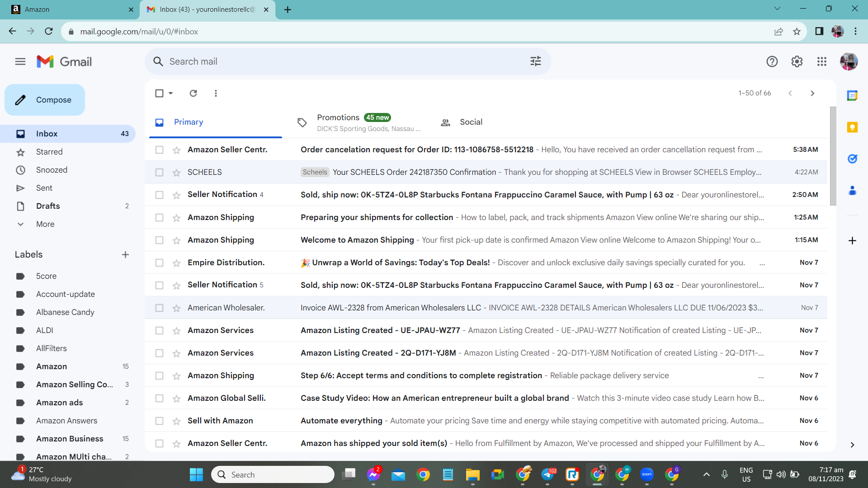Tick the checkbox for the UE-JPAU-WZ77 listing email
The width and height of the screenshot is (868, 488).
pos(159,330)
